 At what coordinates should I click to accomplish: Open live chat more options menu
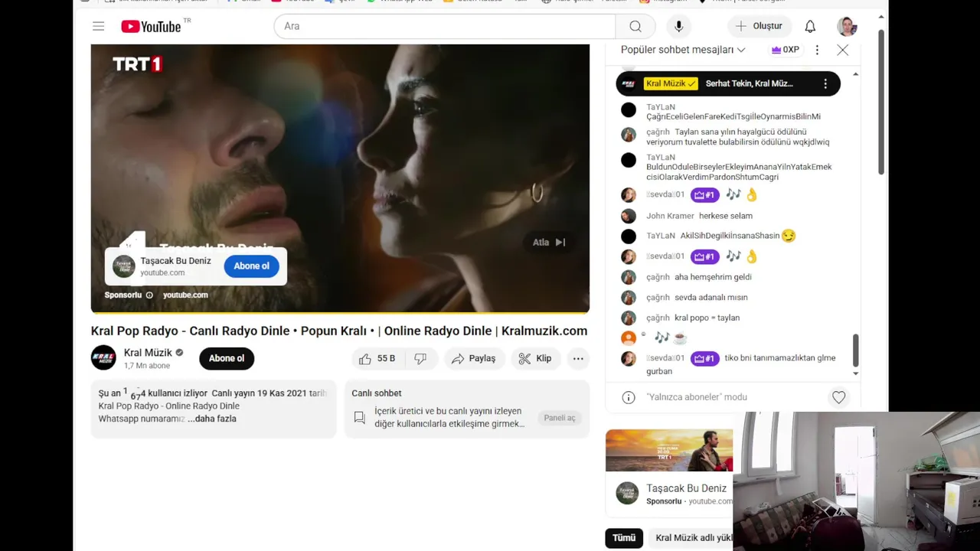(x=817, y=50)
